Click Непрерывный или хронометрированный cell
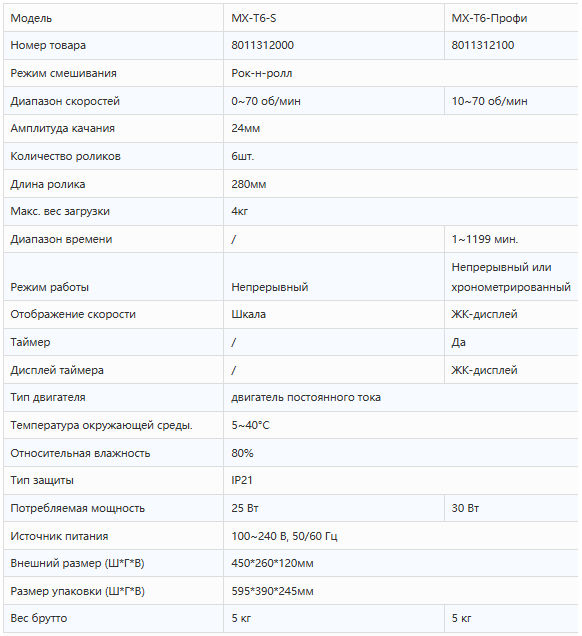This screenshot has height=636, width=582. (x=511, y=277)
